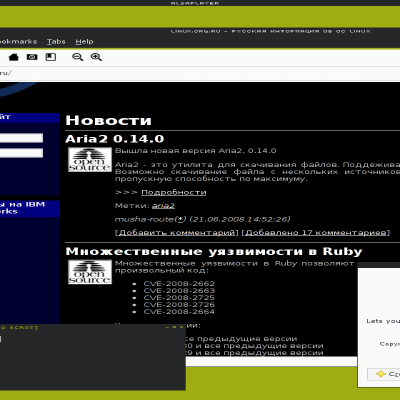Image resolution: width=400 pixels, height=400 pixels.
Task: Open the Добавлено 17 комментариев link
Action: pyautogui.click(x=316, y=233)
